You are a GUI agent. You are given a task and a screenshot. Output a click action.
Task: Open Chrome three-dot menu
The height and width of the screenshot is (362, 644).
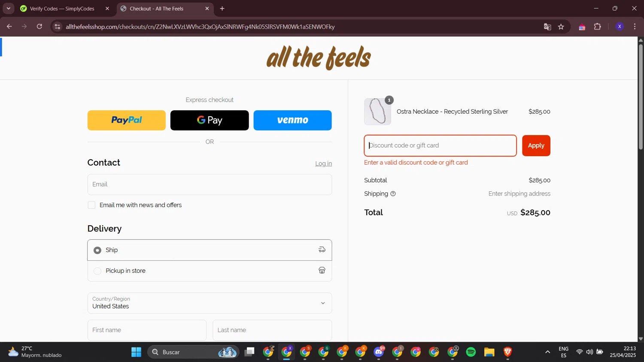(635, 27)
